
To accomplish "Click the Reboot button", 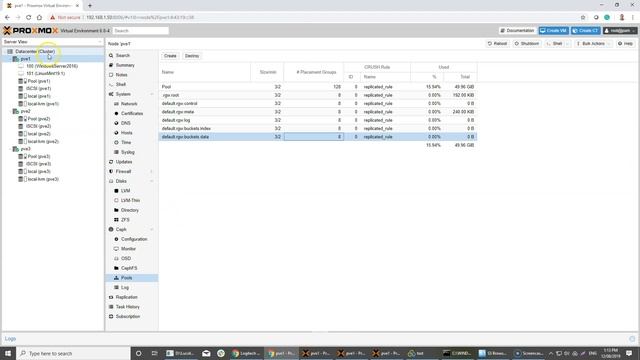I will pyautogui.click(x=497, y=44).
